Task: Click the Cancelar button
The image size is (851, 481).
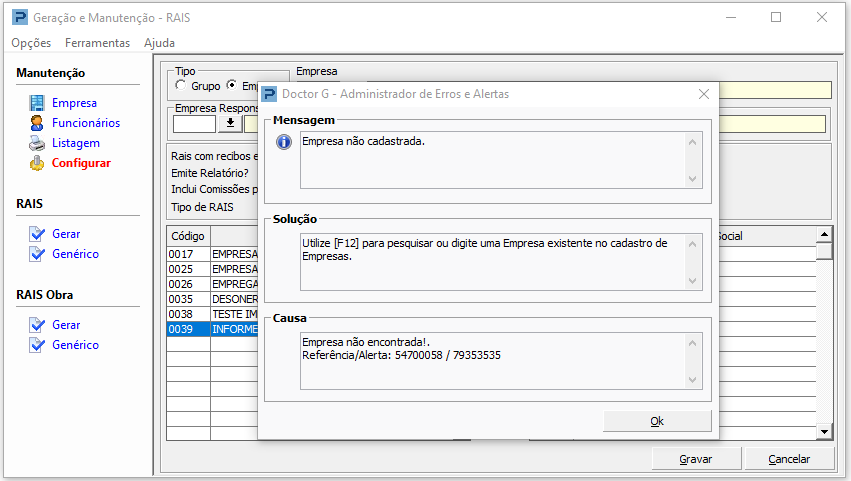Action: click(x=789, y=459)
